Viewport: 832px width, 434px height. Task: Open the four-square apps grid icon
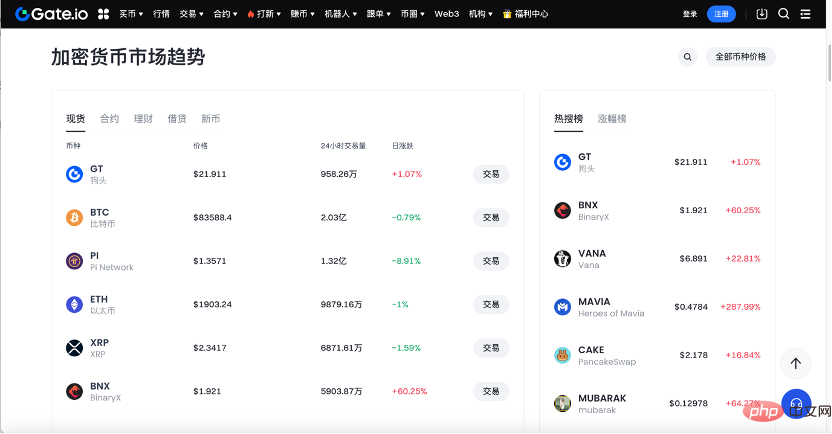103,14
